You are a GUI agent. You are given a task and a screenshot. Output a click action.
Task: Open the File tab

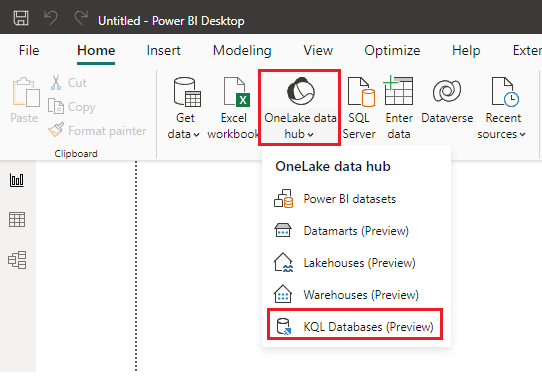click(29, 50)
